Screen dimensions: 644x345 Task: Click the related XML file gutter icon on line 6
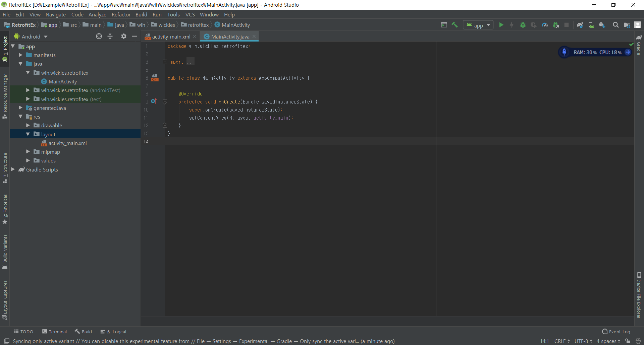[x=155, y=78]
